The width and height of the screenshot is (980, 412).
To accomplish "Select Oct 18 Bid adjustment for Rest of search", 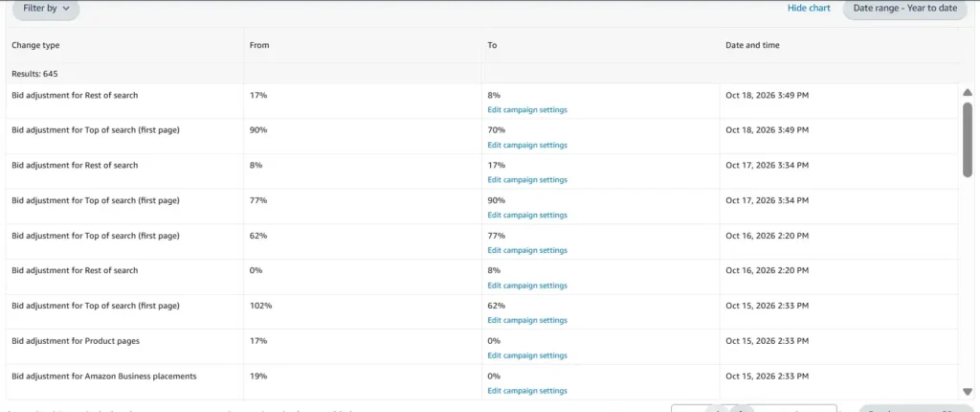I will (x=75, y=95).
